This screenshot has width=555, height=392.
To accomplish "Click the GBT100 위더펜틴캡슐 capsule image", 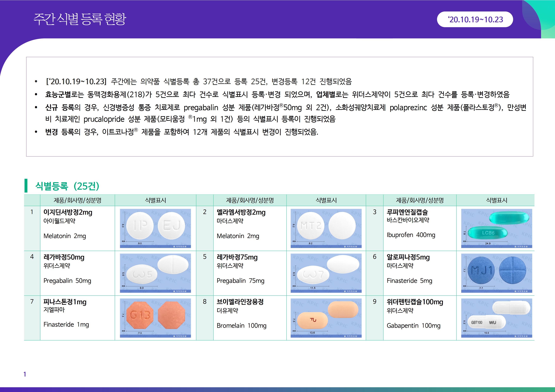I will point(496,318).
